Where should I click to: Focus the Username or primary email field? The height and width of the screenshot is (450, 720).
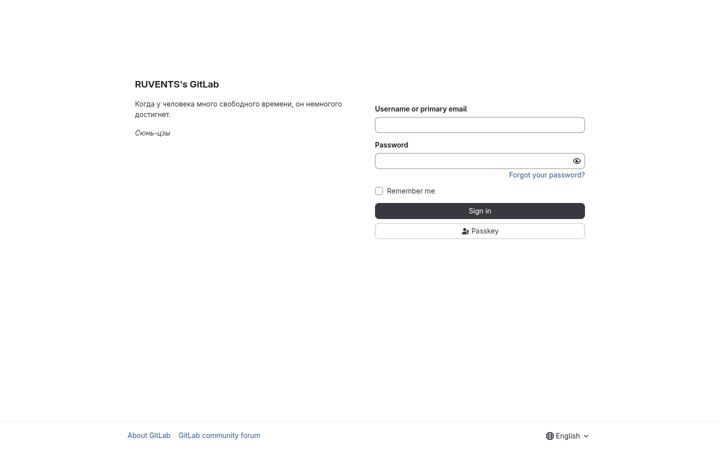(x=480, y=125)
